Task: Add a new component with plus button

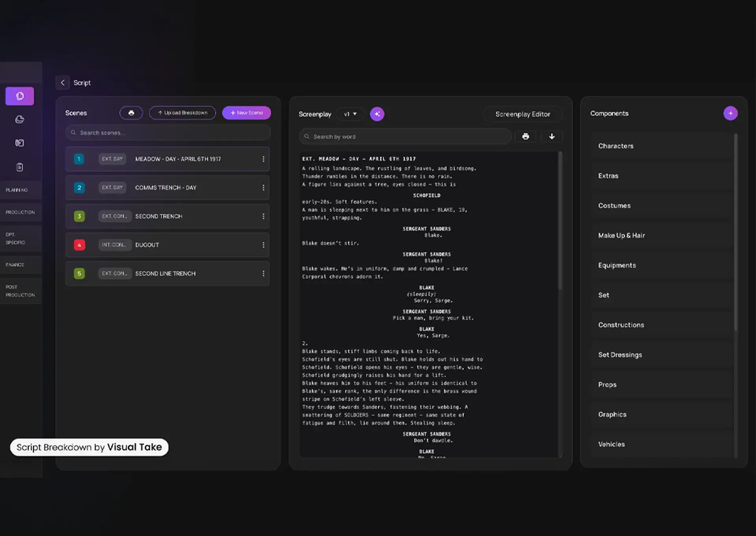Action: coord(730,114)
